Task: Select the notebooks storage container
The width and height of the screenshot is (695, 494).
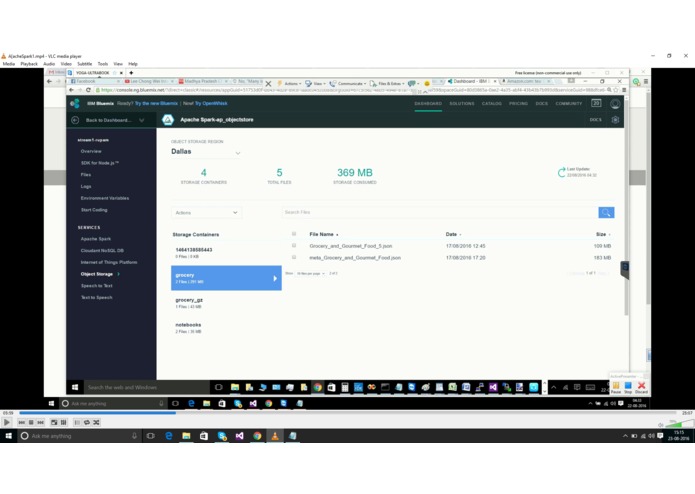Action: click(x=226, y=328)
